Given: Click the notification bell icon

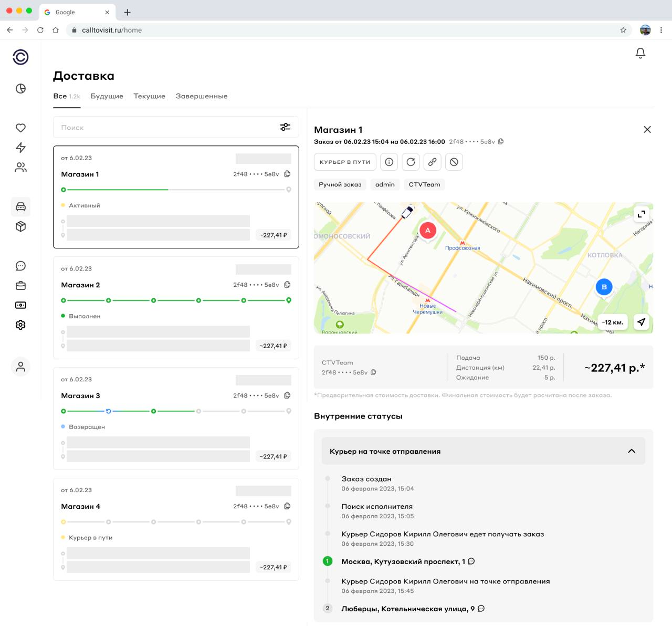Looking at the screenshot, I should [x=640, y=53].
